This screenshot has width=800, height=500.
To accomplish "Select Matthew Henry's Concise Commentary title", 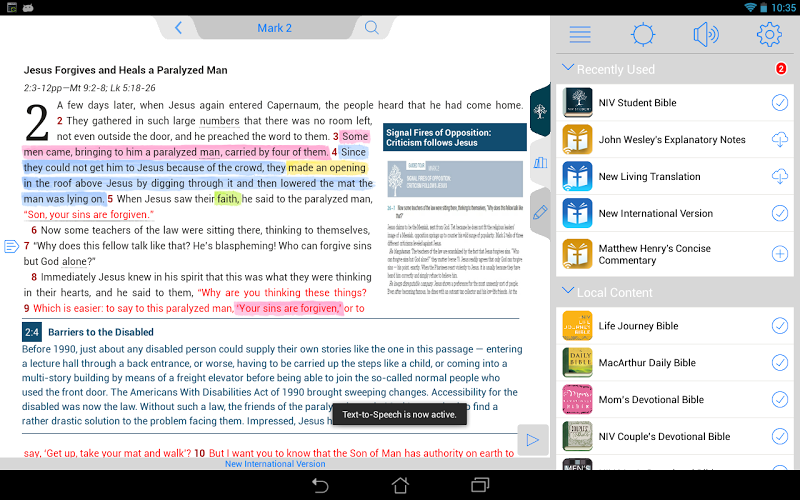I will pyautogui.click(x=655, y=254).
